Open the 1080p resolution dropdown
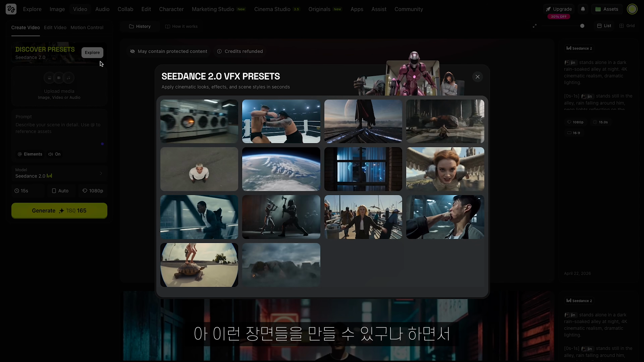Viewport: 644px width, 362px height. (93, 191)
